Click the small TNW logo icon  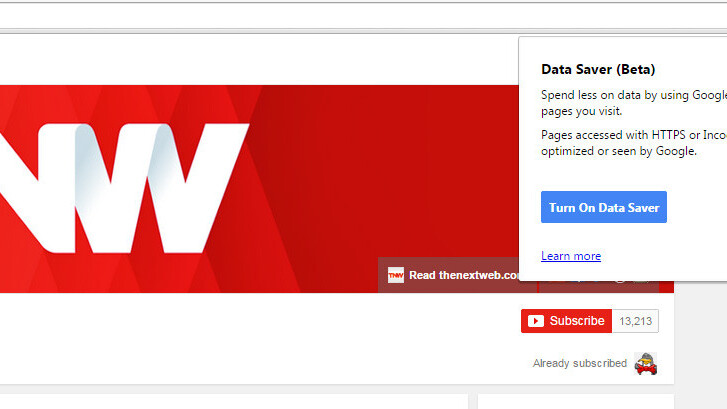pyautogui.click(x=396, y=275)
